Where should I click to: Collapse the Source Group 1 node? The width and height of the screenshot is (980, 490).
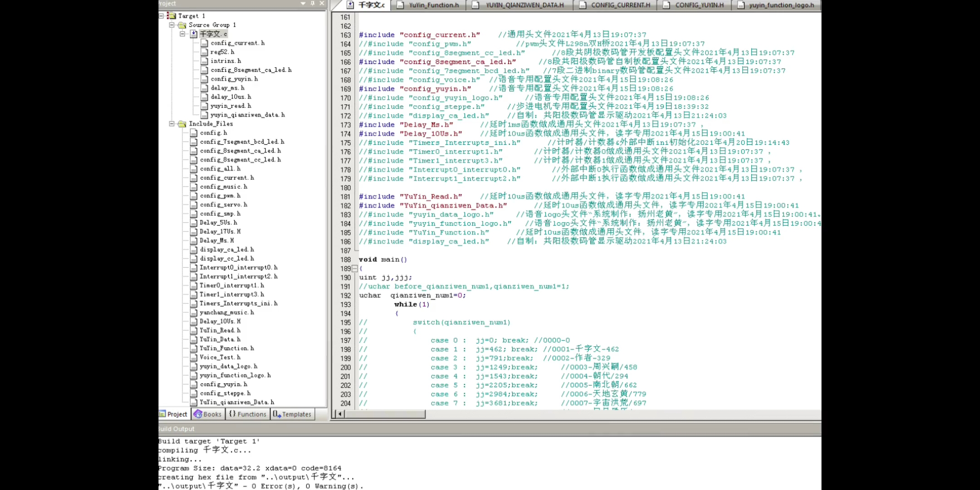pyautogui.click(x=172, y=25)
